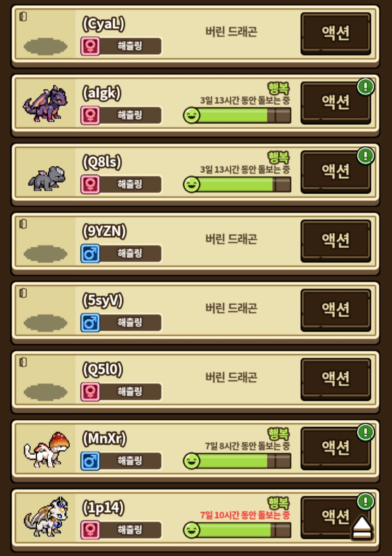This screenshot has width=392, height=556.
Task: Open the 액션 button for algk
Action: pyautogui.click(x=336, y=103)
